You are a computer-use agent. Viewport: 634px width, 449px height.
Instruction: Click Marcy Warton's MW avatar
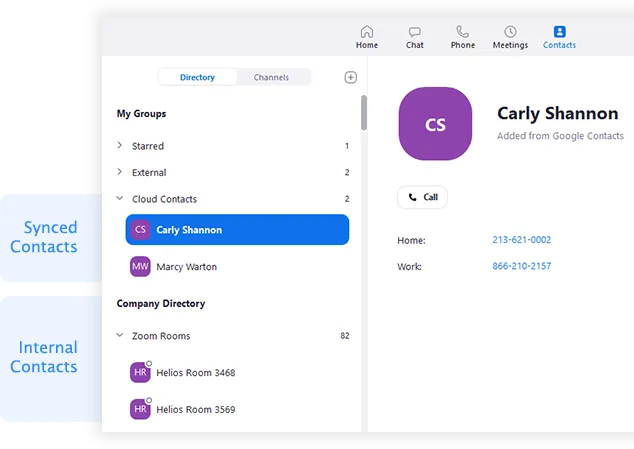click(141, 267)
